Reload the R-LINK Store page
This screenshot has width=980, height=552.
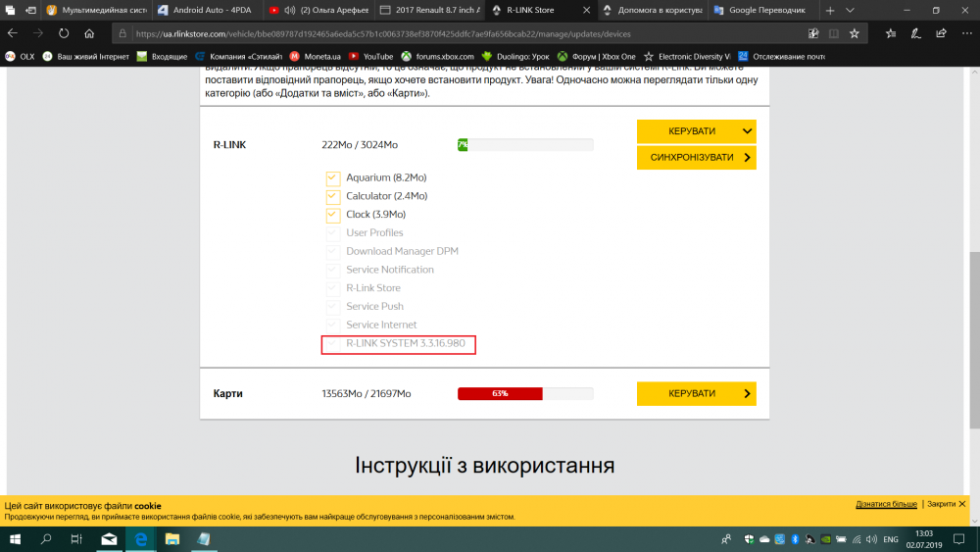tap(64, 33)
